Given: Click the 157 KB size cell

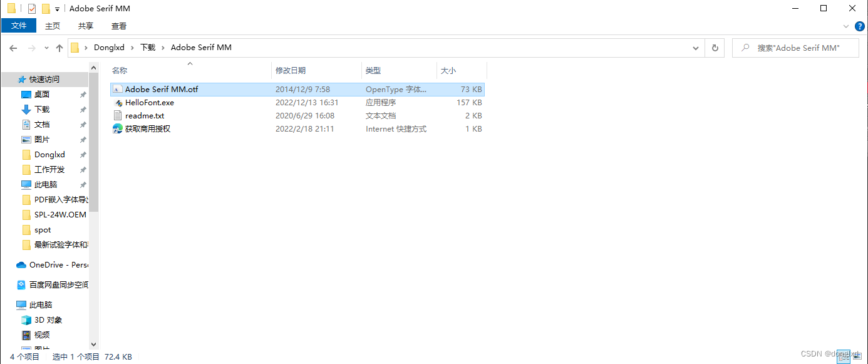Looking at the screenshot, I should coord(469,103).
